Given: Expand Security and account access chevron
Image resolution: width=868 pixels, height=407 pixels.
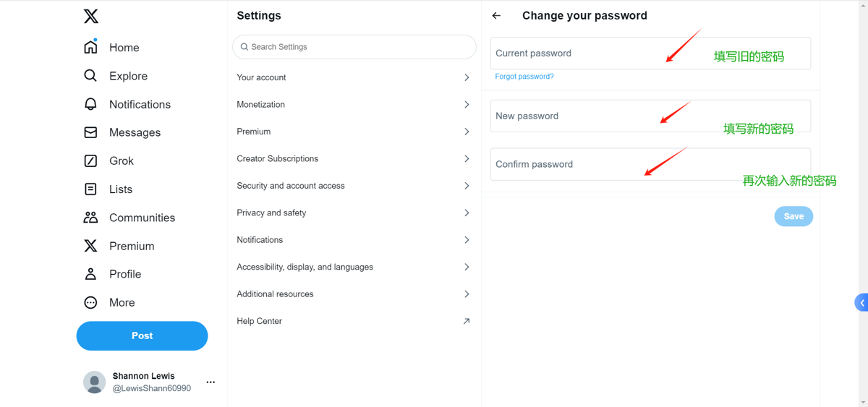Looking at the screenshot, I should pos(467,186).
